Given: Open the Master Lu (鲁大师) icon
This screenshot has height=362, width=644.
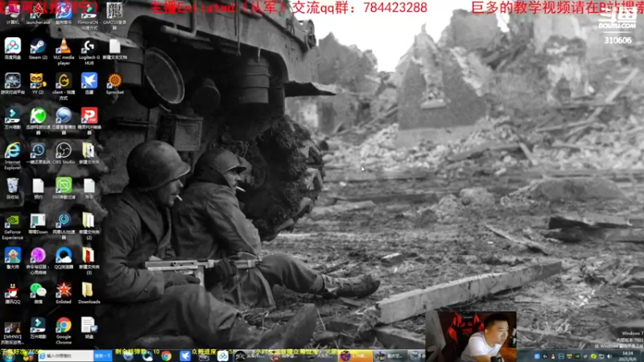Looking at the screenshot, I should click(12, 258).
